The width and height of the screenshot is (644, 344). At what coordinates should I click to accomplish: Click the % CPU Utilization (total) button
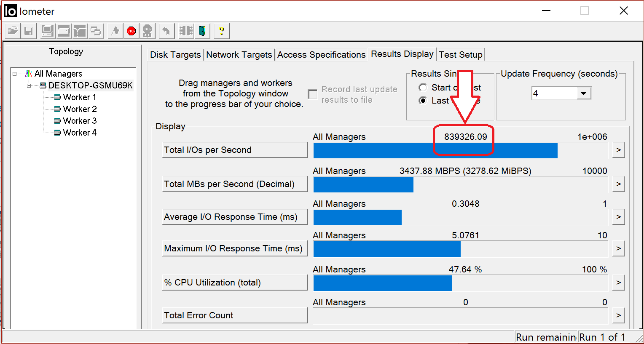(234, 283)
